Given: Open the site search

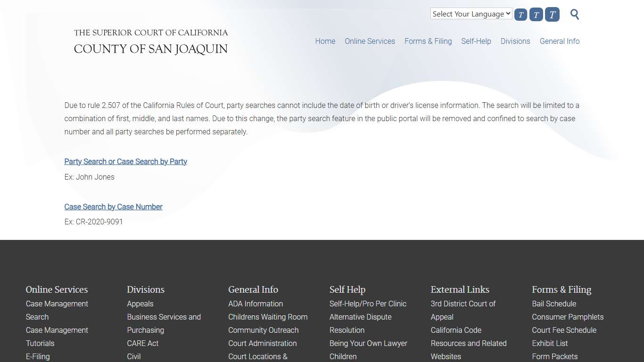Looking at the screenshot, I should point(574,14).
